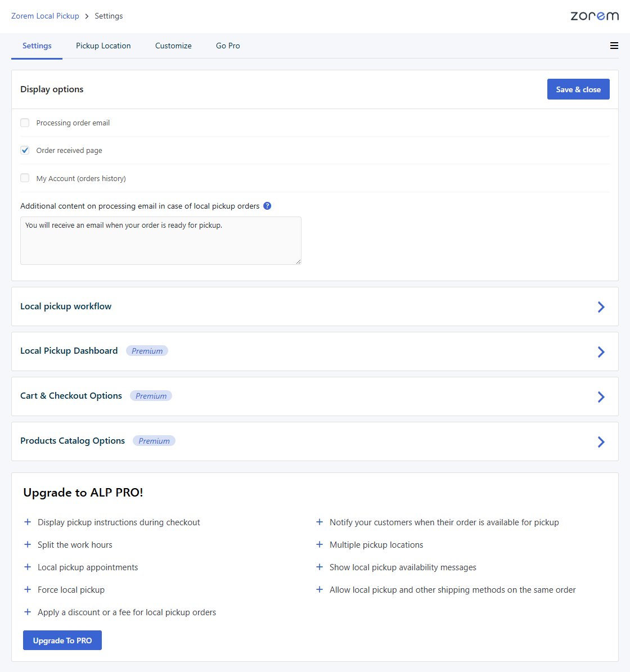Click the help question mark icon
This screenshot has height=672, width=630.
(x=267, y=206)
